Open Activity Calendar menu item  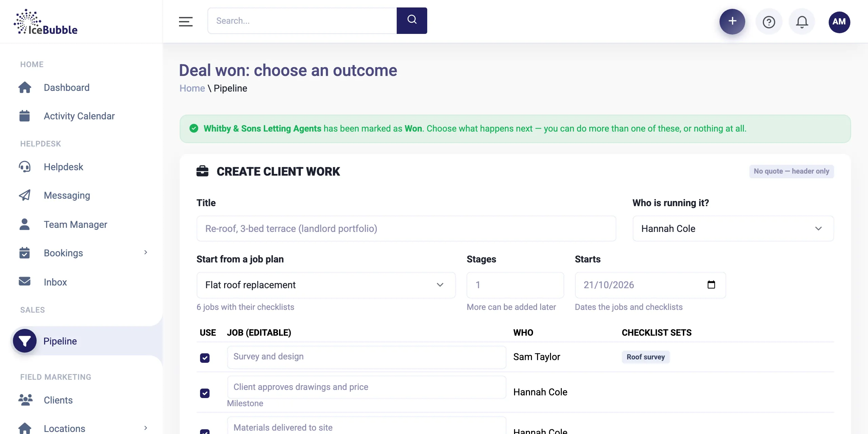(79, 116)
